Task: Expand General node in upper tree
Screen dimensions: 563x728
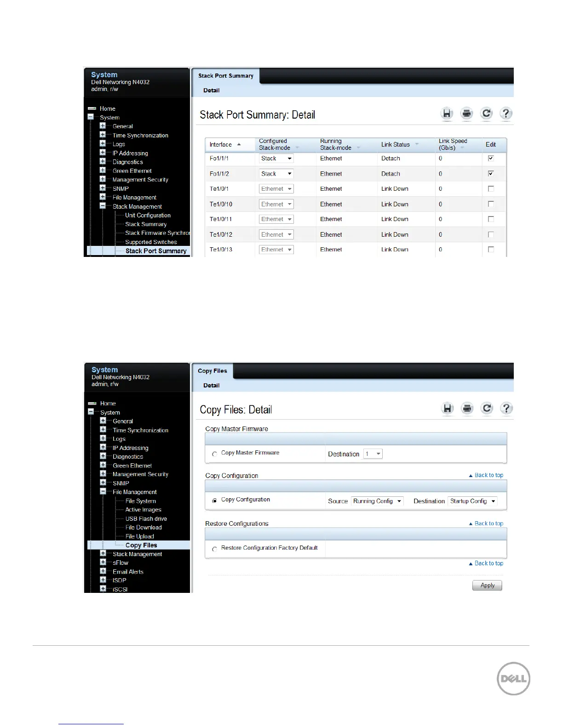Action: (103, 125)
